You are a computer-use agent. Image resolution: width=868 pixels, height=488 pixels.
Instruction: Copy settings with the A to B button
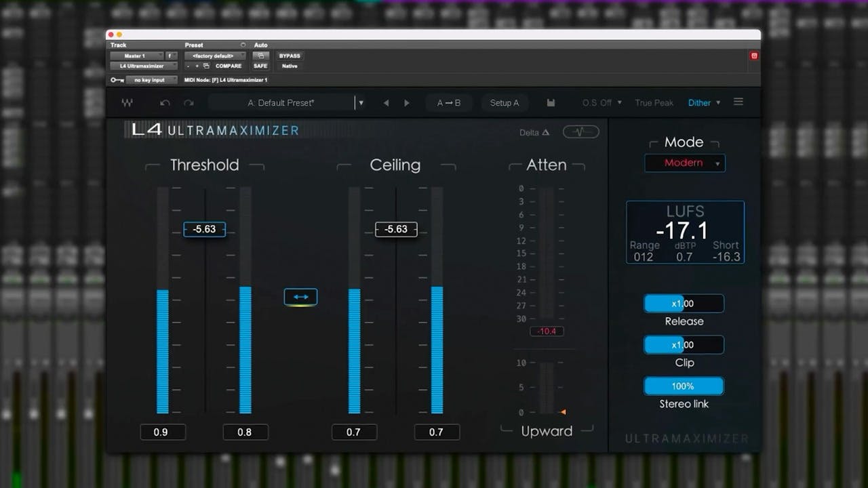448,102
